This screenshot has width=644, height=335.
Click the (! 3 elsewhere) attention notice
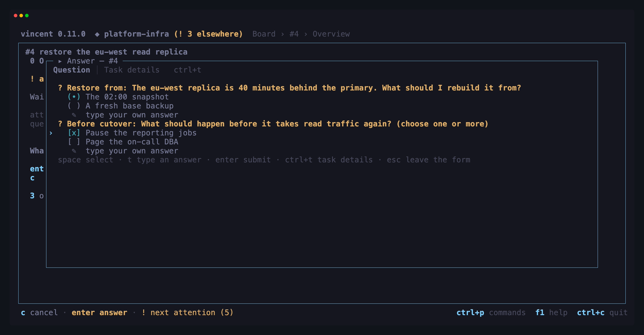tap(208, 34)
